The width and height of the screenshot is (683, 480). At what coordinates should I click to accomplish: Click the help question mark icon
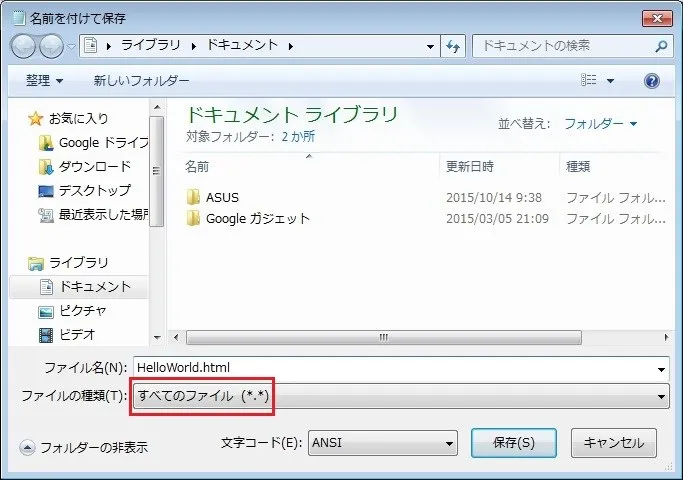[x=652, y=80]
